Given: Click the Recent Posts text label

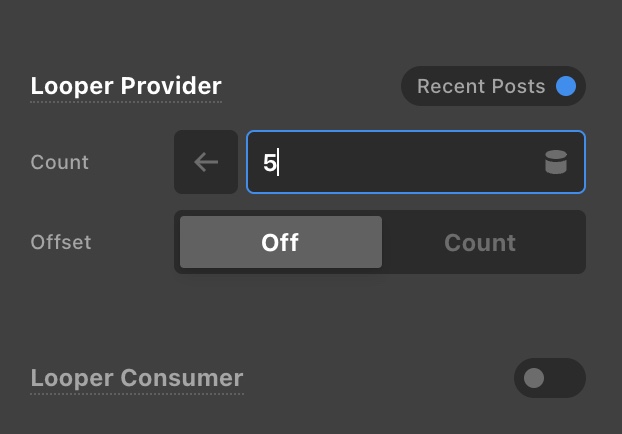Looking at the screenshot, I should point(481,86).
